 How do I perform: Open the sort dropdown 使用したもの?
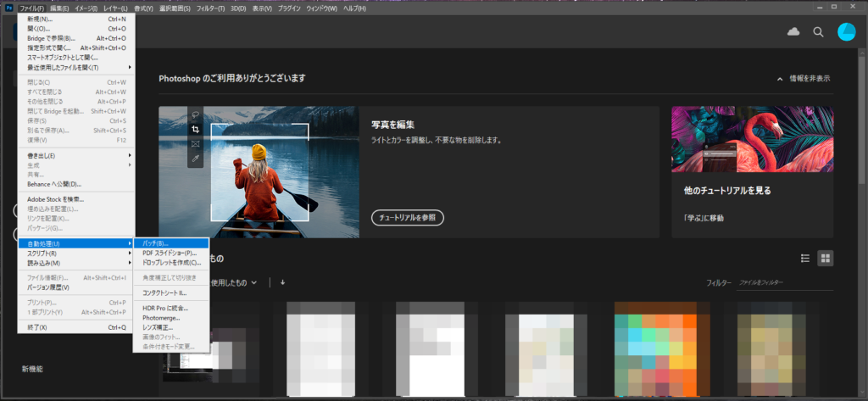click(234, 282)
